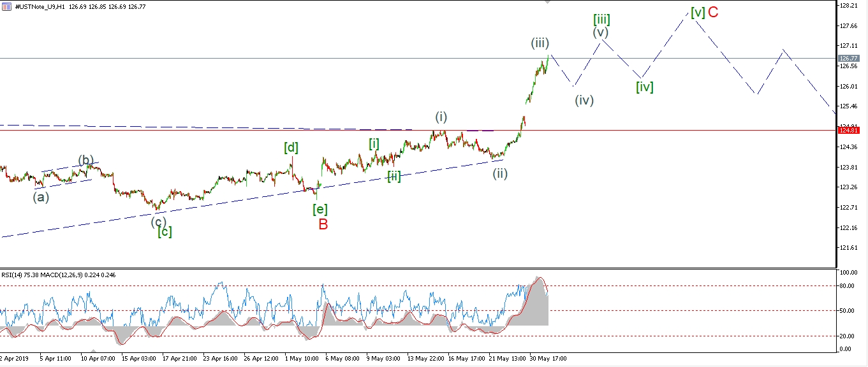Viewport: 868px width, 367px height.
Task: Click the '30 May 17:00' time axis label
Action: coord(547,359)
